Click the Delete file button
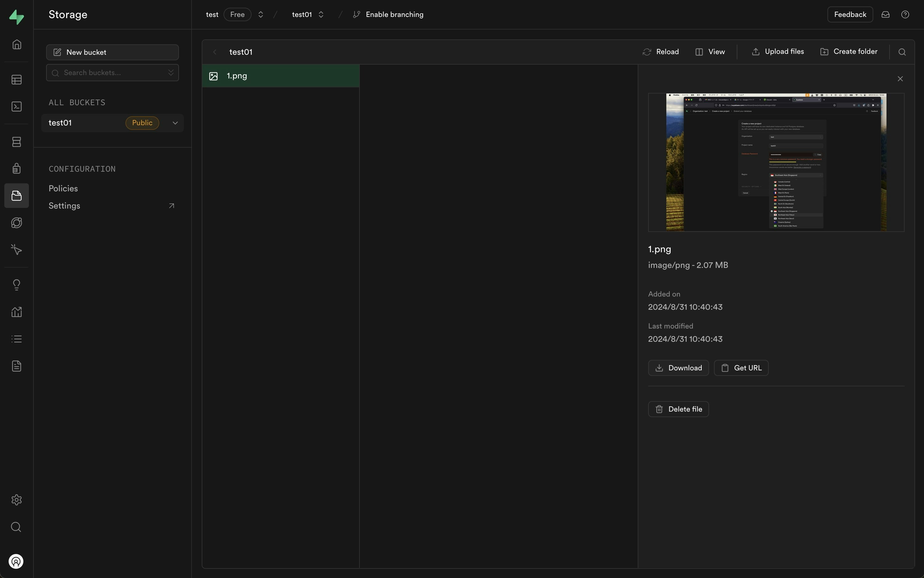The height and width of the screenshot is (578, 924). pyautogui.click(x=678, y=409)
